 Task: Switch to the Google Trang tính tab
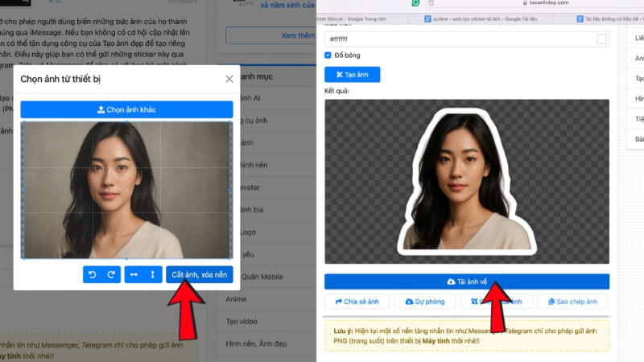(361, 19)
